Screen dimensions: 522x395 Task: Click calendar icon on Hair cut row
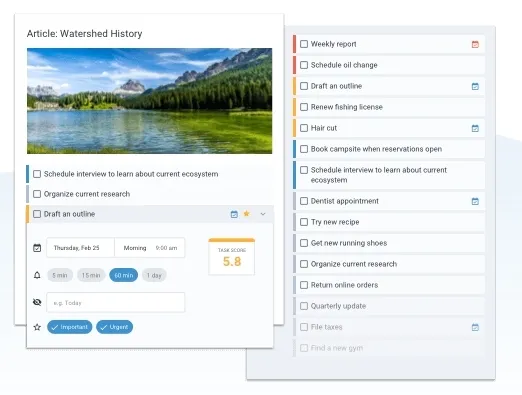(475, 128)
